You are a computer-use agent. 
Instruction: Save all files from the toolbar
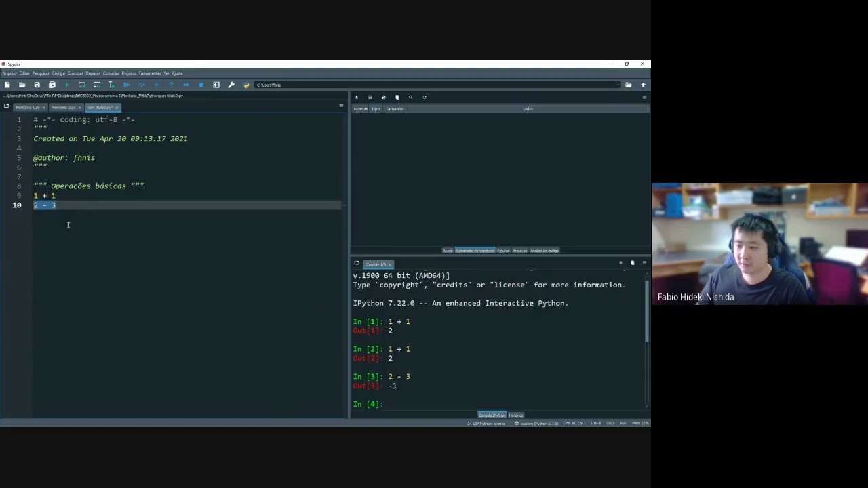(52, 85)
